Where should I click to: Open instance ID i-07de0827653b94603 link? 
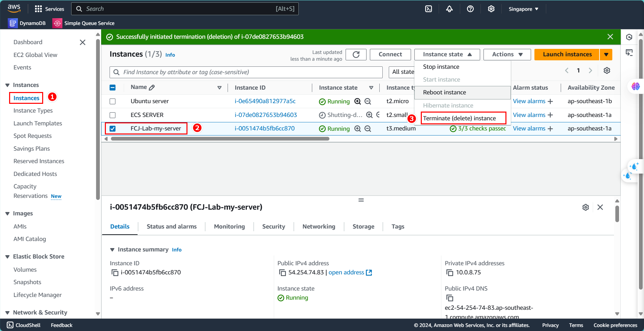(x=266, y=115)
